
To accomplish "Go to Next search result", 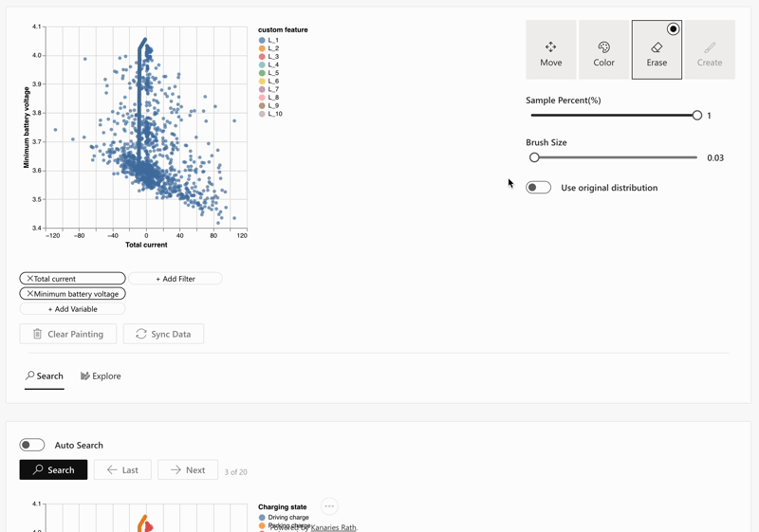I will (187, 469).
